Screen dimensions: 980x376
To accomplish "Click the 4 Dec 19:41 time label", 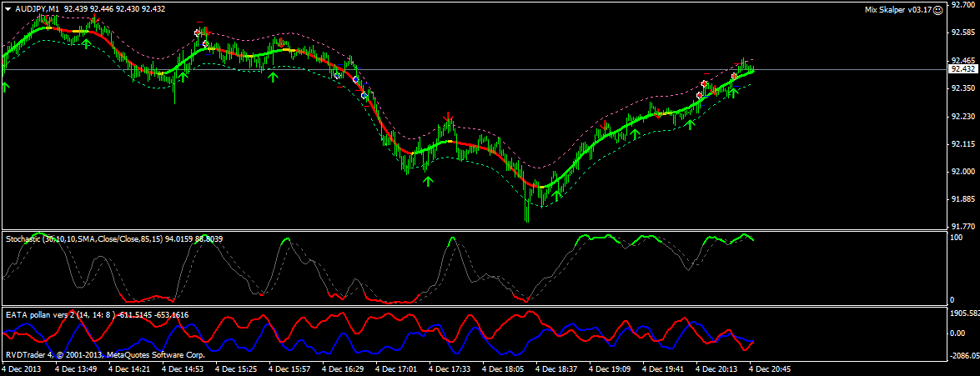I will tap(665, 370).
